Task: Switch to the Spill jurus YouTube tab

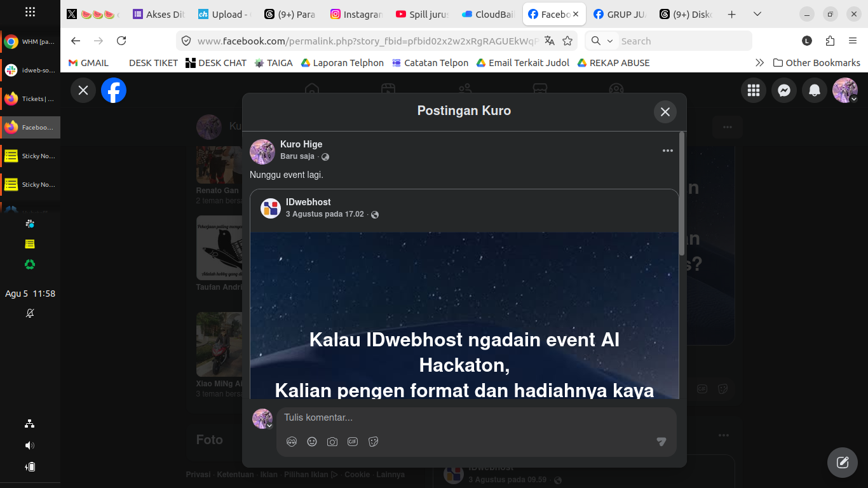Action: point(423,14)
